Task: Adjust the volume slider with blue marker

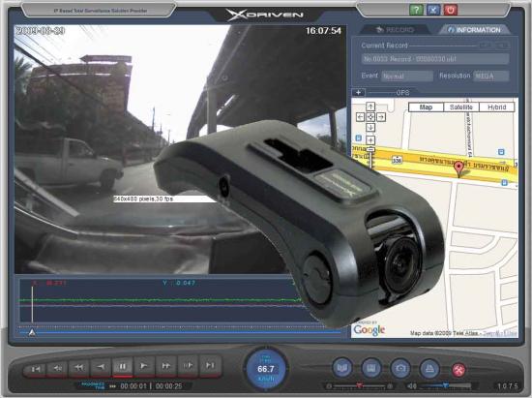Action: click(x=445, y=385)
